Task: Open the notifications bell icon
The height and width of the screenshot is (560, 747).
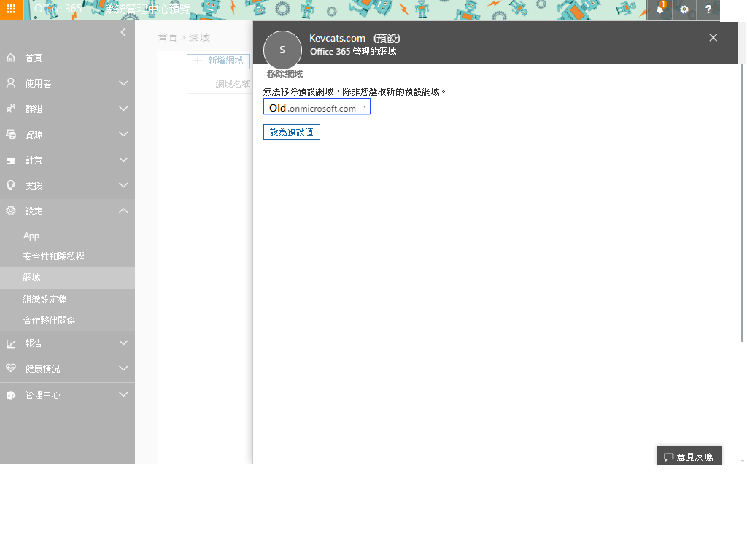Action: [x=659, y=9]
